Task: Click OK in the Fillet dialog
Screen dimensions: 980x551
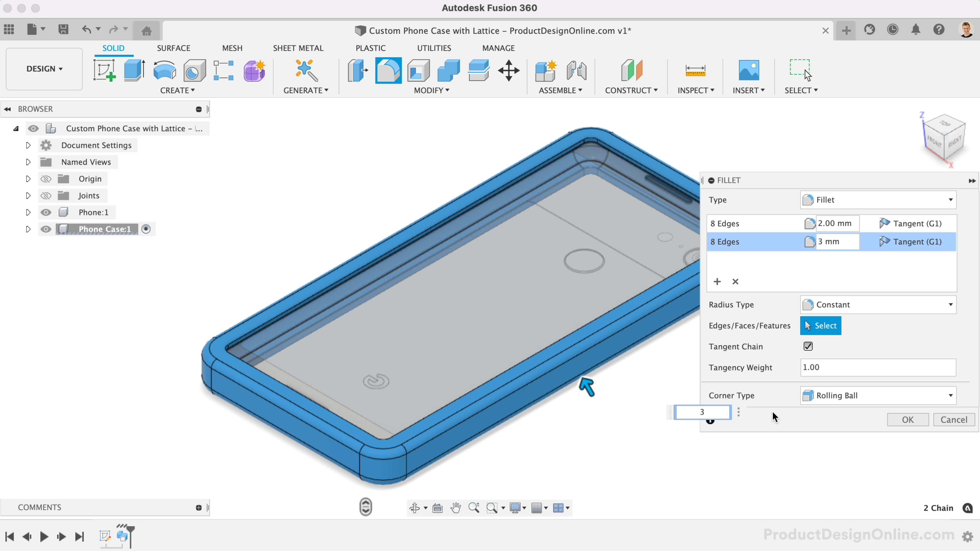Action: tap(907, 419)
